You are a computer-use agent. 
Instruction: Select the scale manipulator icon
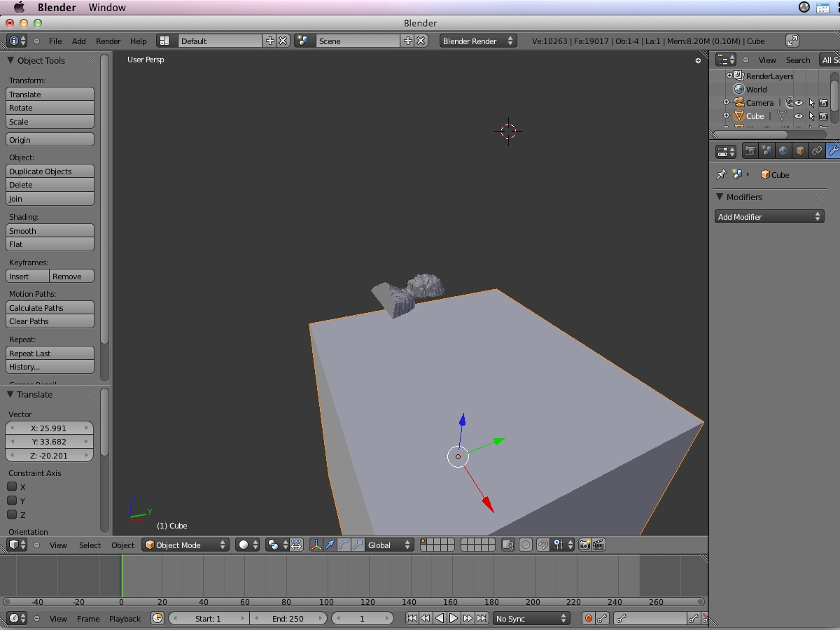click(x=358, y=545)
